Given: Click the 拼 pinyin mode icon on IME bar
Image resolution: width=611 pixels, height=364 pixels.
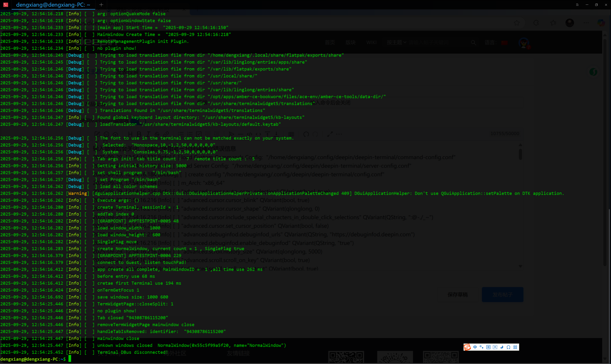Looking at the screenshot, I should pos(495,347).
